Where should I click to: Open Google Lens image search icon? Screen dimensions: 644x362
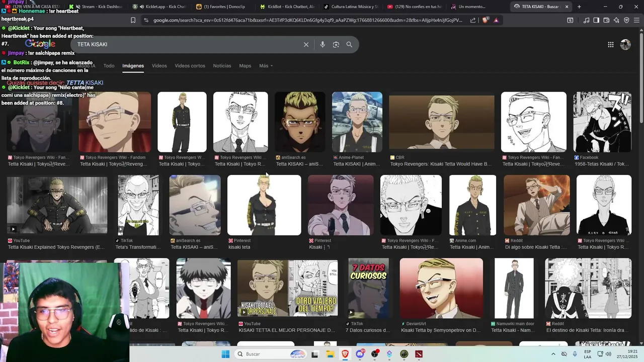tap(336, 44)
